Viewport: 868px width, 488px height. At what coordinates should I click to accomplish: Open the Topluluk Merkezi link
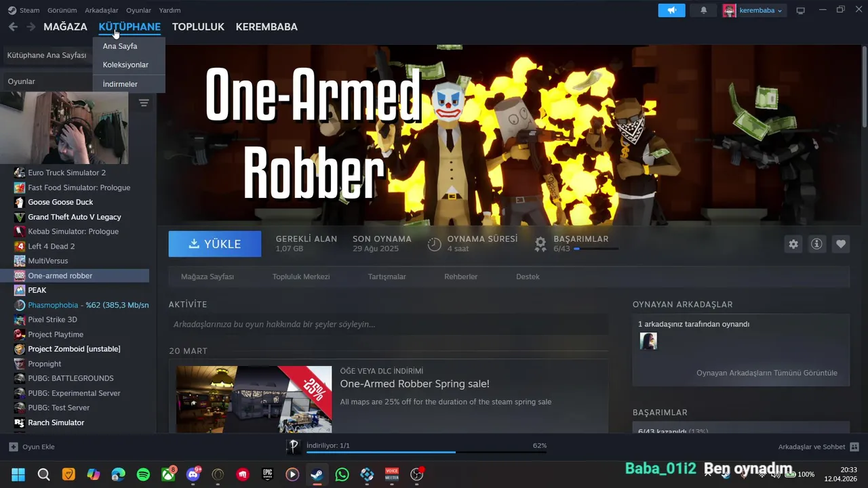[301, 277]
